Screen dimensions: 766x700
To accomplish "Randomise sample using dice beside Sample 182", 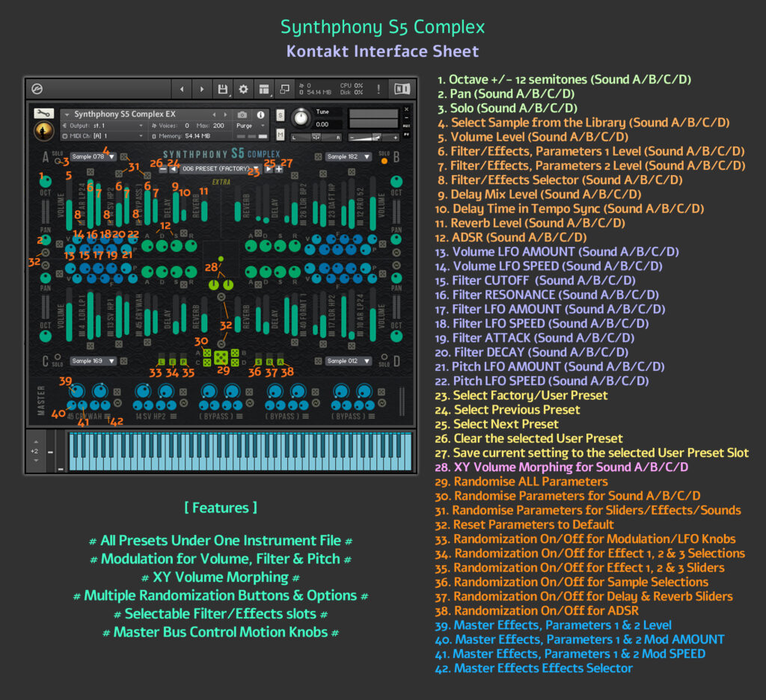I will pyautogui.click(x=318, y=157).
